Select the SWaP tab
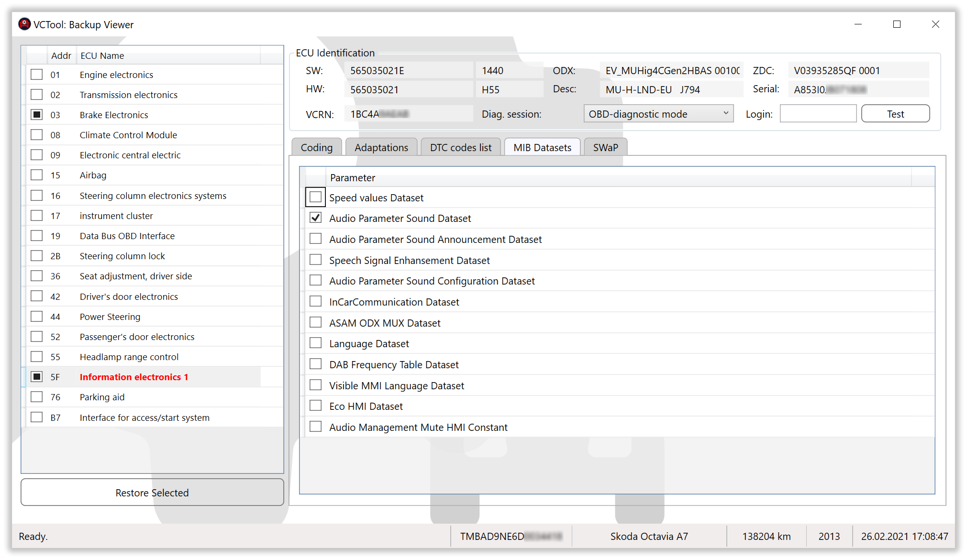The height and width of the screenshot is (560, 967). [605, 147]
